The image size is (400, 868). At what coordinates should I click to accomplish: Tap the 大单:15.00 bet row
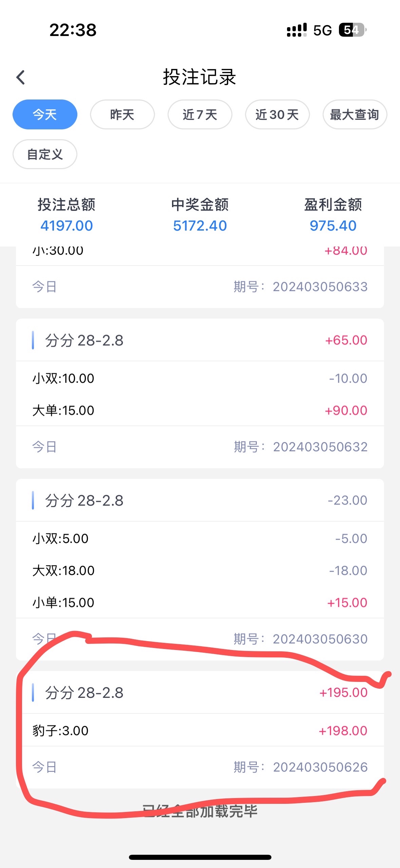(63, 411)
